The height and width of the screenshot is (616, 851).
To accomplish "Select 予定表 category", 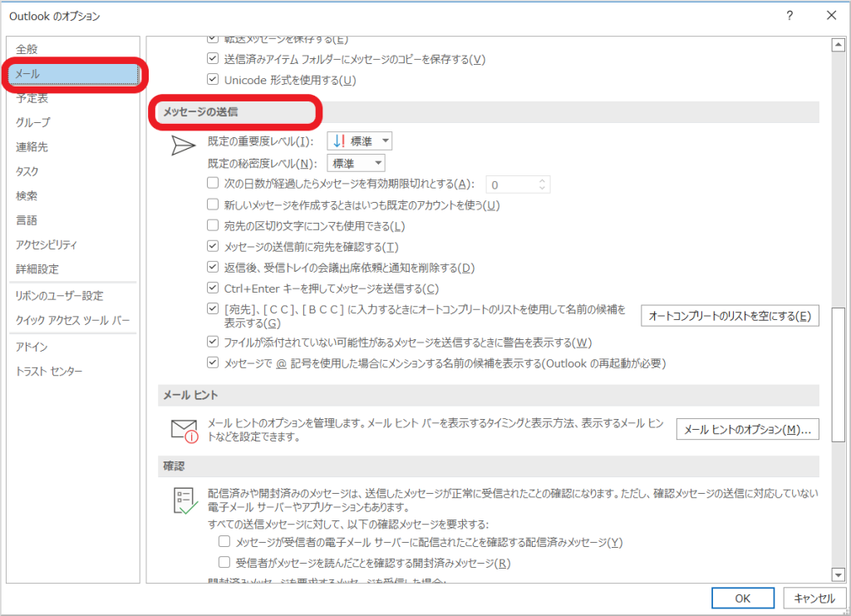I will [73, 98].
